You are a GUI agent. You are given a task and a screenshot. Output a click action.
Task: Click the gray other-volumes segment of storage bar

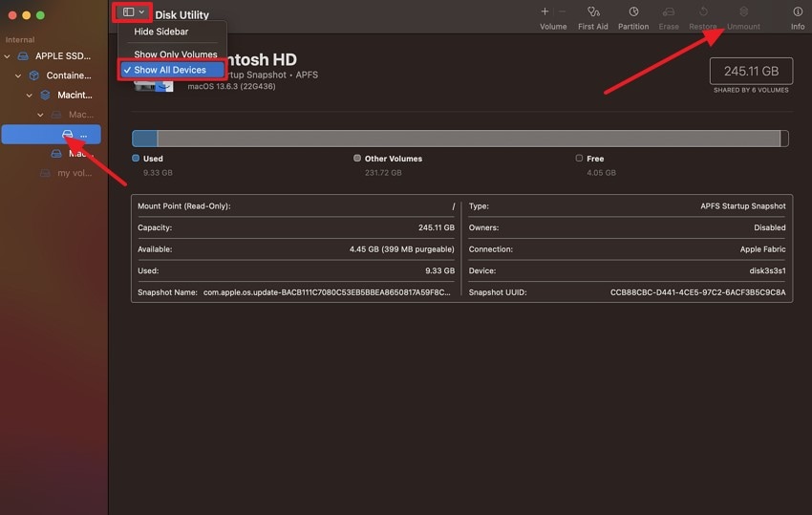click(x=469, y=139)
